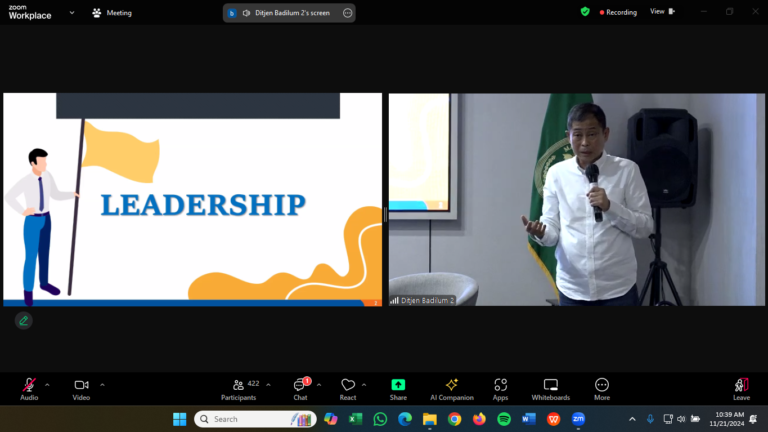This screenshot has height=432, width=768.
Task: Toggle the green annotate pencil button
Action: point(23,321)
